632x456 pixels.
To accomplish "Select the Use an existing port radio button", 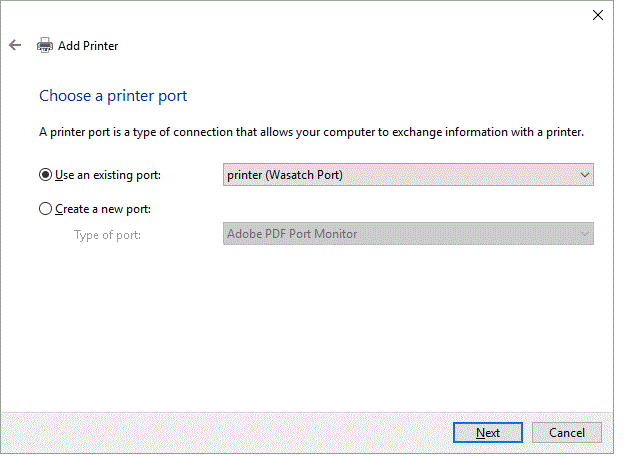I will tap(45, 175).
